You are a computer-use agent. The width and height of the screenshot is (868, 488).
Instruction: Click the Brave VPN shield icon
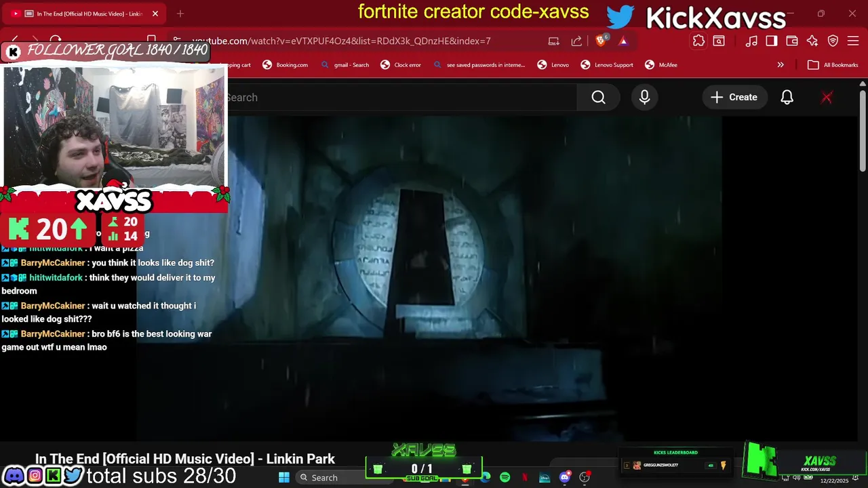(x=833, y=41)
